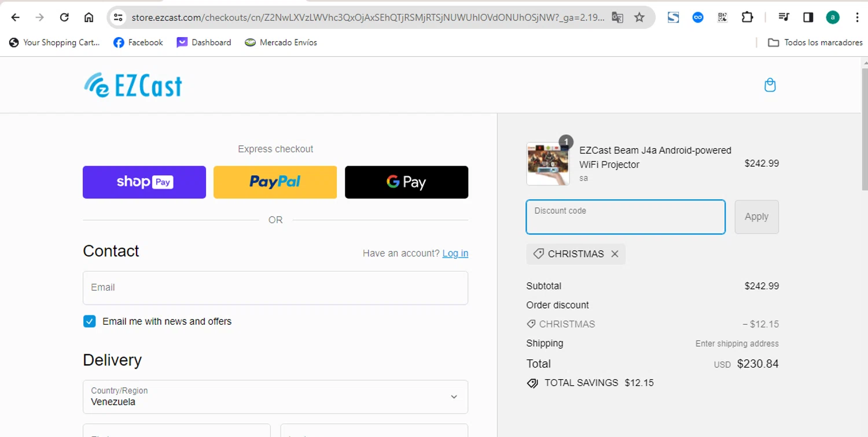Open the media control playlist icon
This screenshot has height=437, width=868.
784,17
